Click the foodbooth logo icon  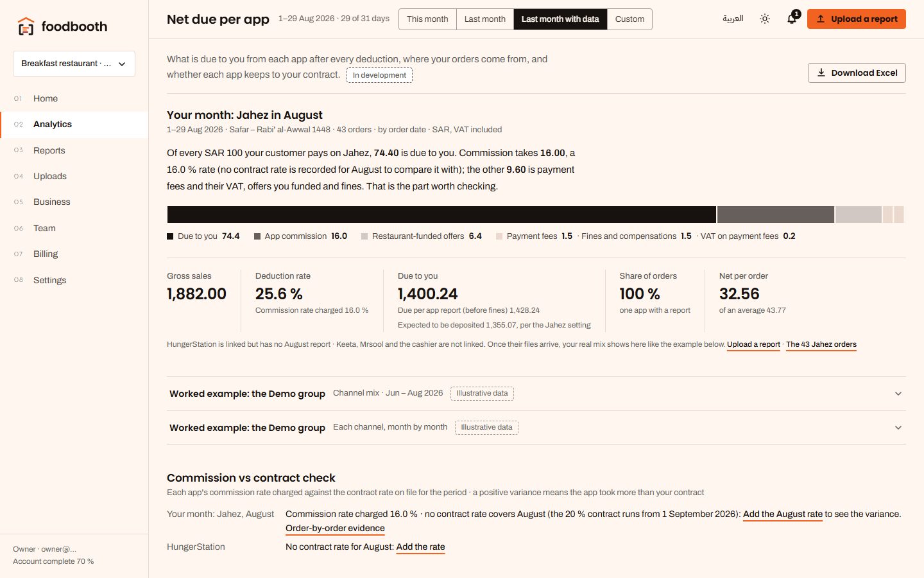26,26
